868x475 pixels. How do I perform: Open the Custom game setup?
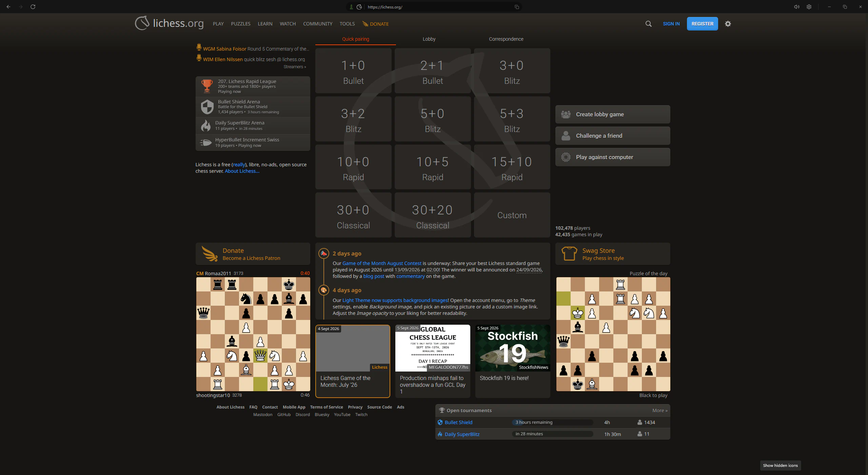tap(512, 215)
